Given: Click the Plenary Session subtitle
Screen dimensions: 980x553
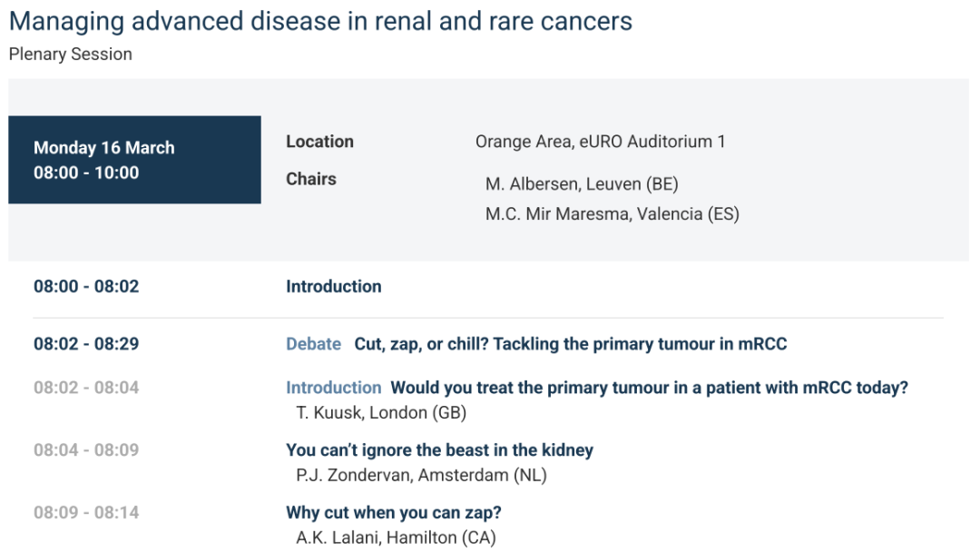Looking at the screenshot, I should pyautogui.click(x=71, y=54).
